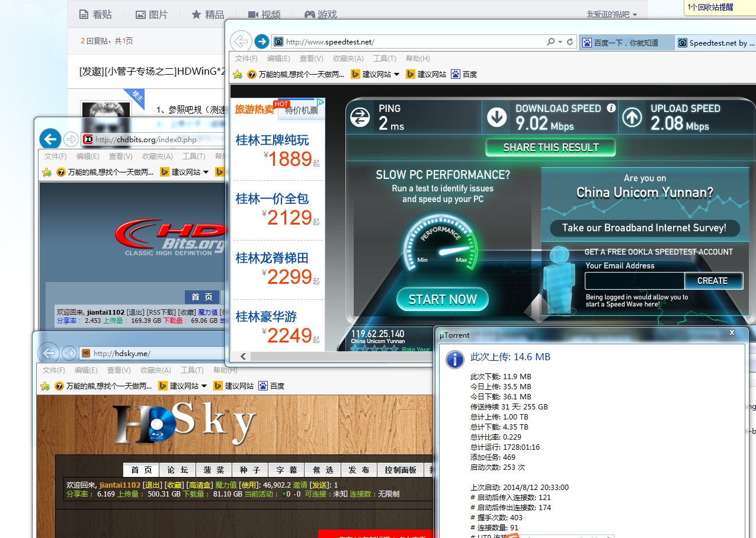Open 字幕 tab on HDSky navigation
756x538 pixels.
pyautogui.click(x=287, y=470)
